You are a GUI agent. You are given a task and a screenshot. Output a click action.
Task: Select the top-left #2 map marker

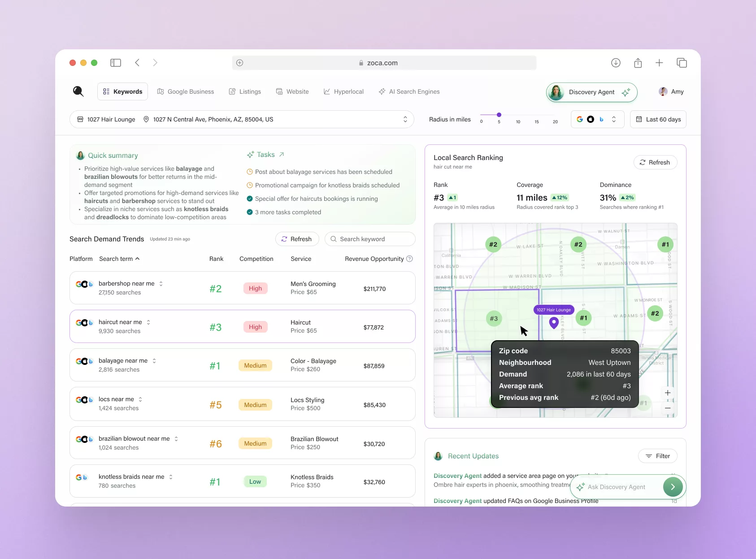(493, 244)
